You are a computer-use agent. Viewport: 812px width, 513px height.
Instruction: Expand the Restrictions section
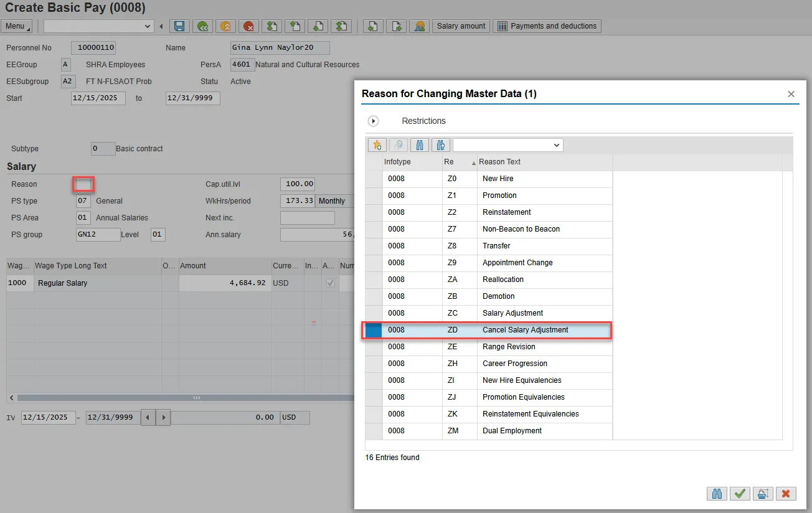[374, 121]
